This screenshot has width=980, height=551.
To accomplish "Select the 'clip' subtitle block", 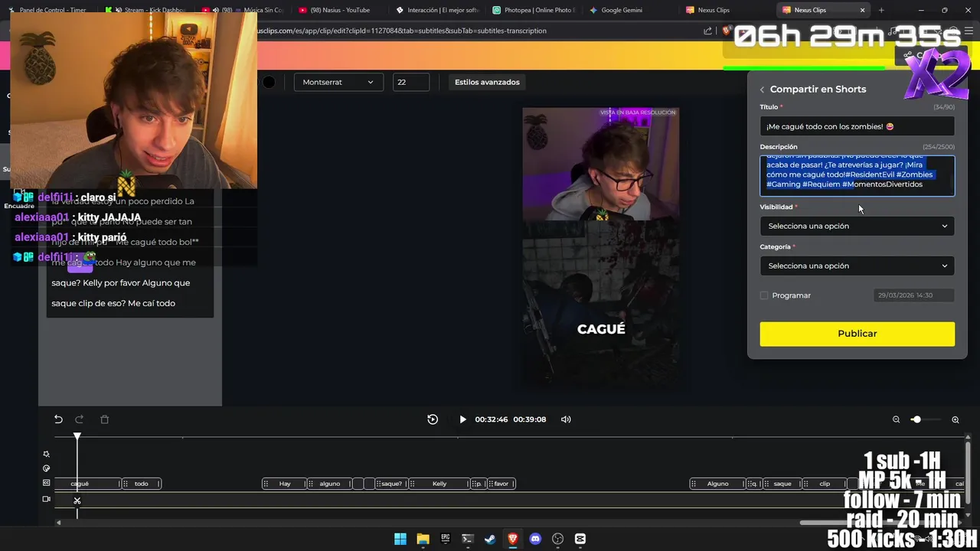I will point(825,484).
